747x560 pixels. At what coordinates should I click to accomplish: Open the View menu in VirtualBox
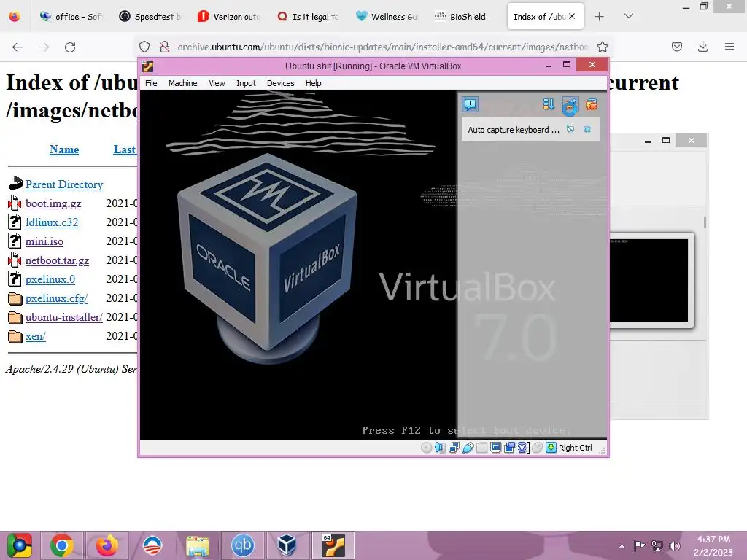(216, 83)
